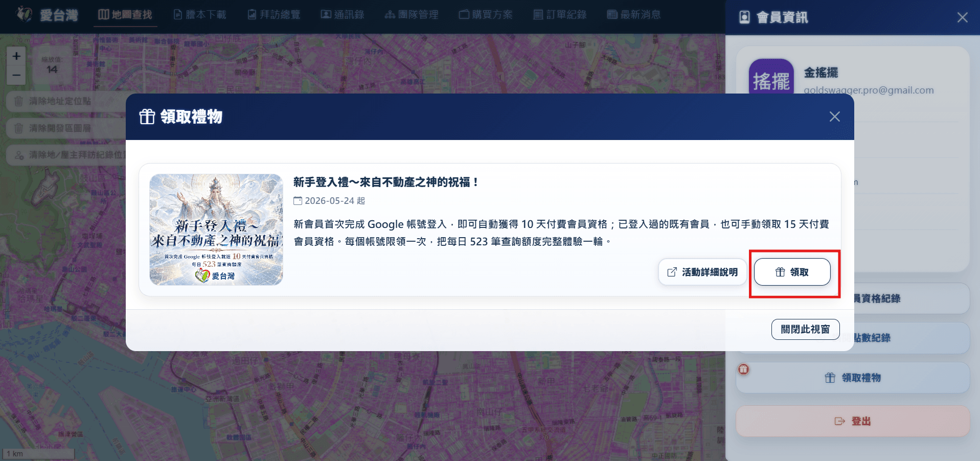Open the 點數紀錄 points record button
980x461 pixels.
pyautogui.click(x=911, y=338)
